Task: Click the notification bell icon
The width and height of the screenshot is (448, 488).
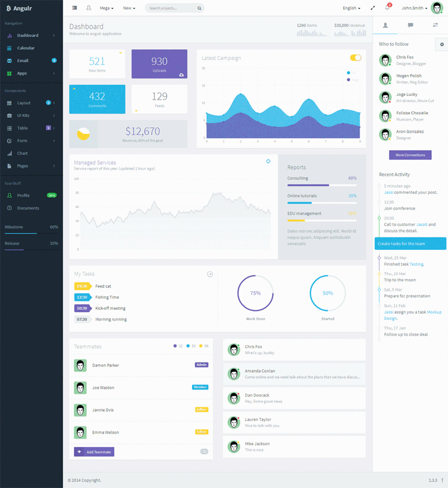Action: point(388,7)
